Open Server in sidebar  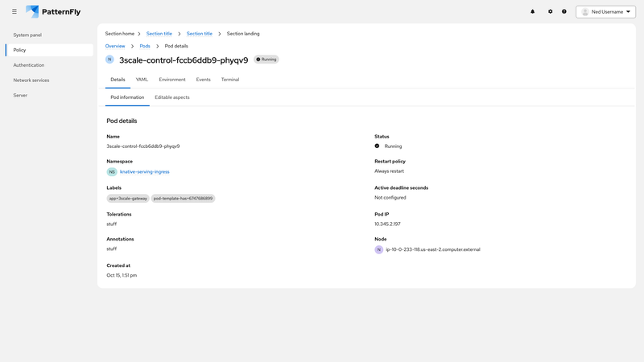click(20, 95)
